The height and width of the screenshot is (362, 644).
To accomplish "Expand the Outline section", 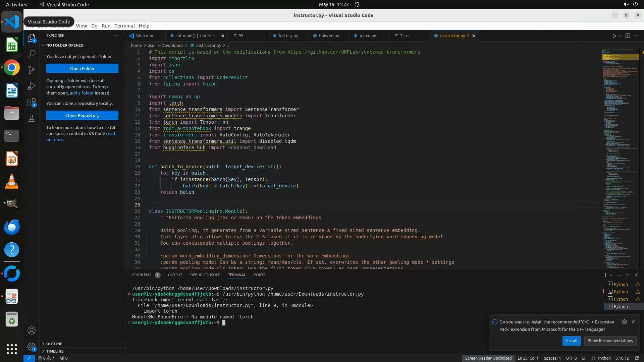I will pyautogui.click(x=54, y=344).
